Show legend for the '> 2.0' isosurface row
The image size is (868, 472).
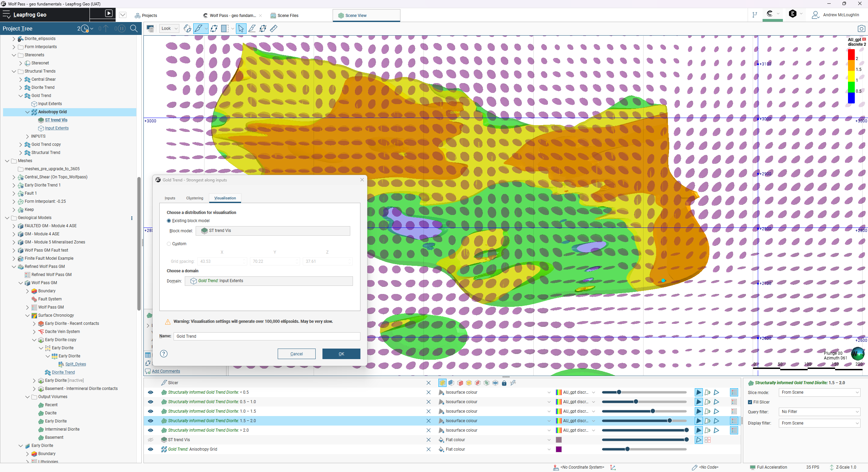click(734, 430)
